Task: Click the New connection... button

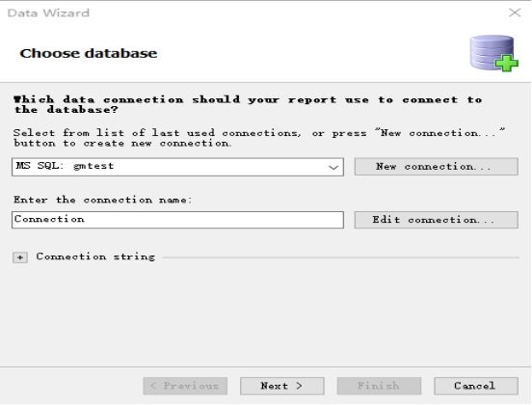Action: (x=436, y=167)
